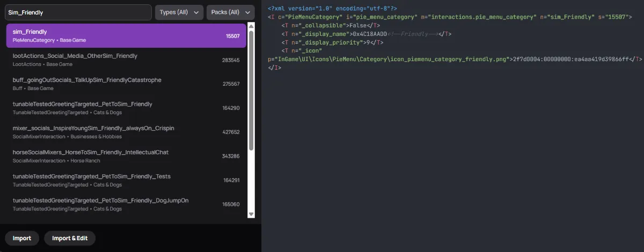Open the Types (All) filter dropdown
Screen dimensions: 644x252
[x=179, y=12]
